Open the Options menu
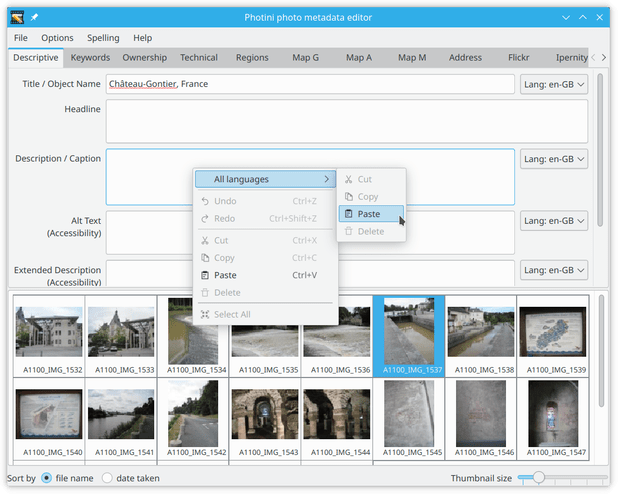The width and height of the screenshot is (618, 494). (57, 38)
